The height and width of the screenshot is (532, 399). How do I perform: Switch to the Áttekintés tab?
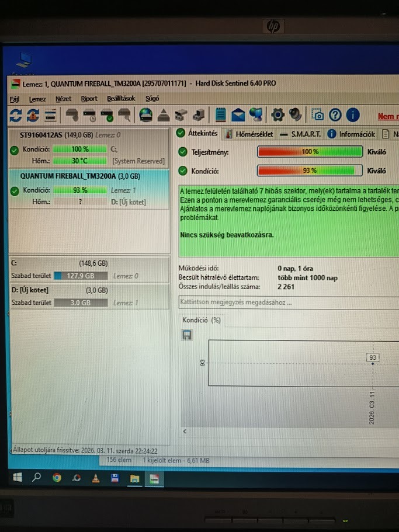[197, 133]
